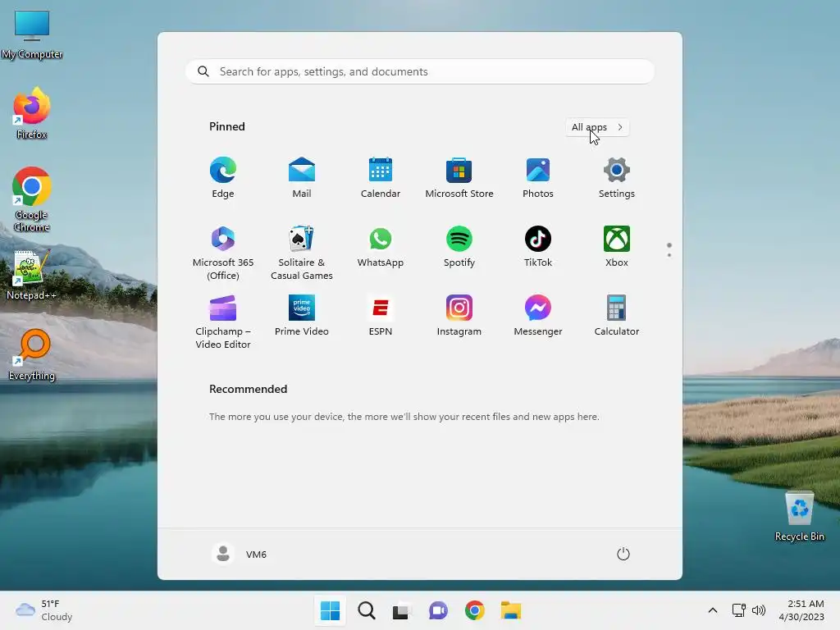Launch Google Chrome from the taskbar

click(x=475, y=610)
